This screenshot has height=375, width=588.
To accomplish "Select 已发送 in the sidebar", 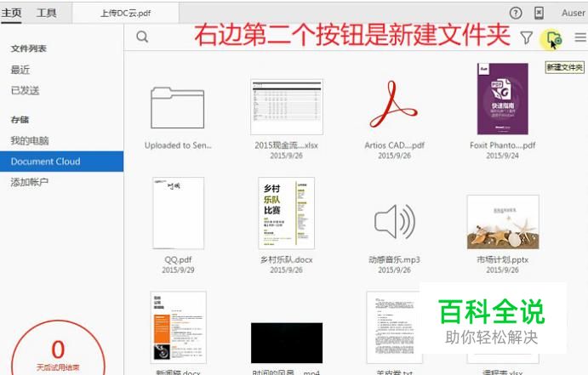I will (x=26, y=90).
